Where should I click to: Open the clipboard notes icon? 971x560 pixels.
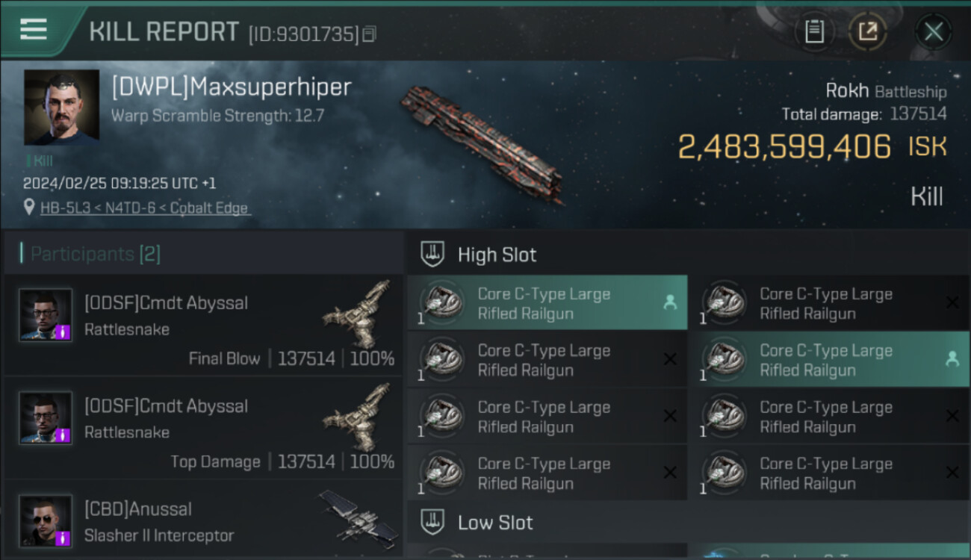point(814,31)
